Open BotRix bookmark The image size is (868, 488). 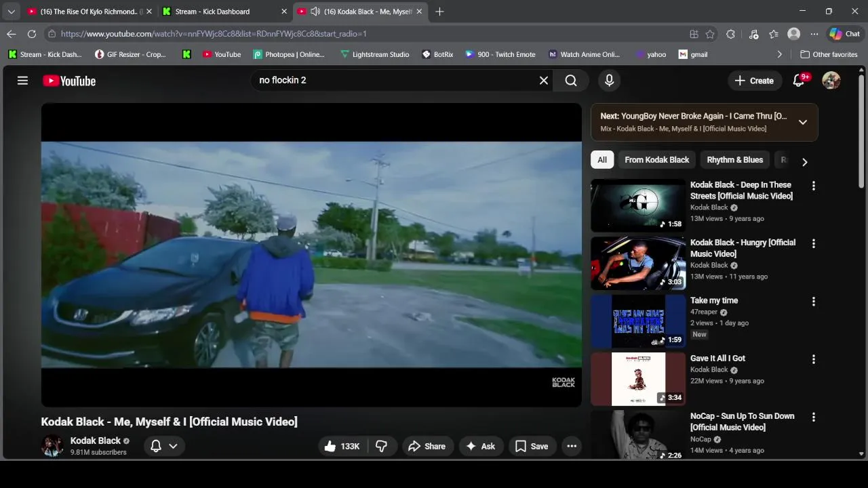pyautogui.click(x=437, y=54)
